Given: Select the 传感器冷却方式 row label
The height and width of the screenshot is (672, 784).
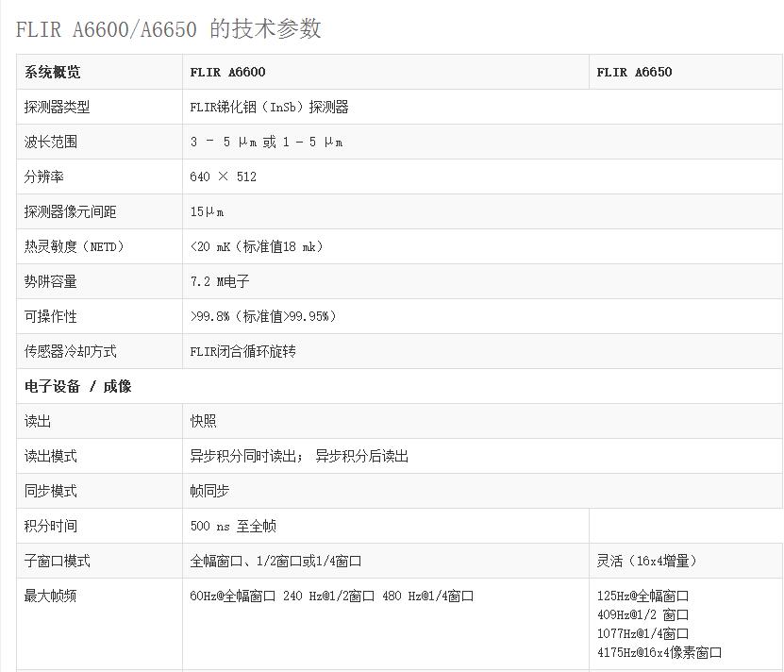Looking at the screenshot, I should [70, 351].
